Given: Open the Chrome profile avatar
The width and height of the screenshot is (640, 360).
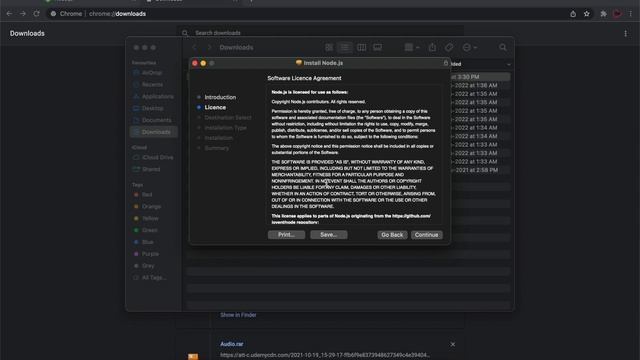Looking at the screenshot, I should 617,14.
